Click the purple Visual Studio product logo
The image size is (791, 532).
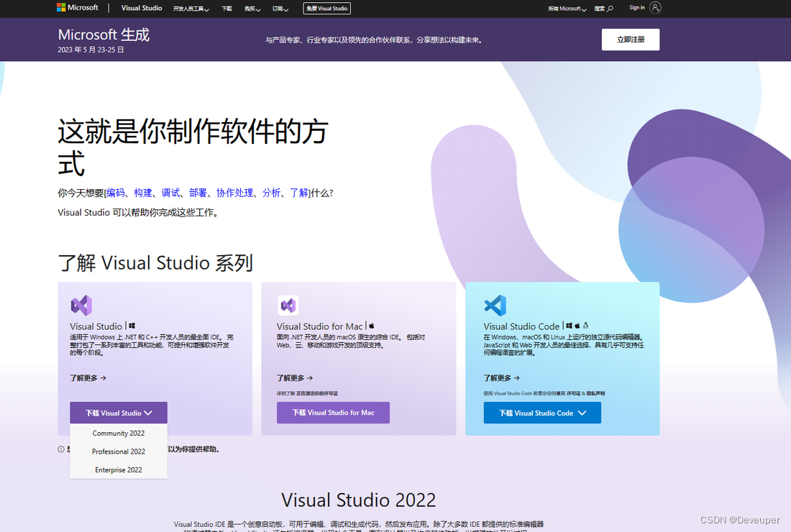tap(81, 305)
